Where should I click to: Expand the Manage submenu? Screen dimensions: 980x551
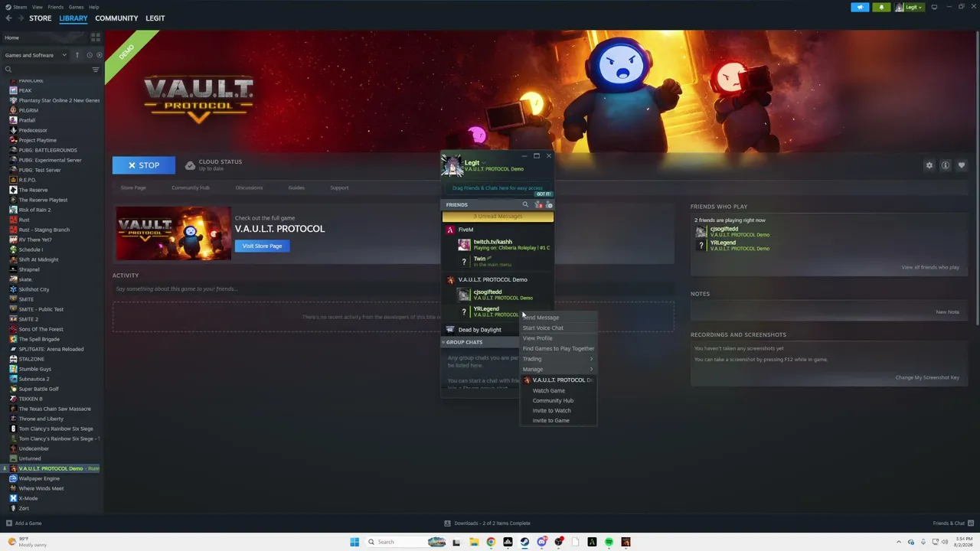click(558, 369)
